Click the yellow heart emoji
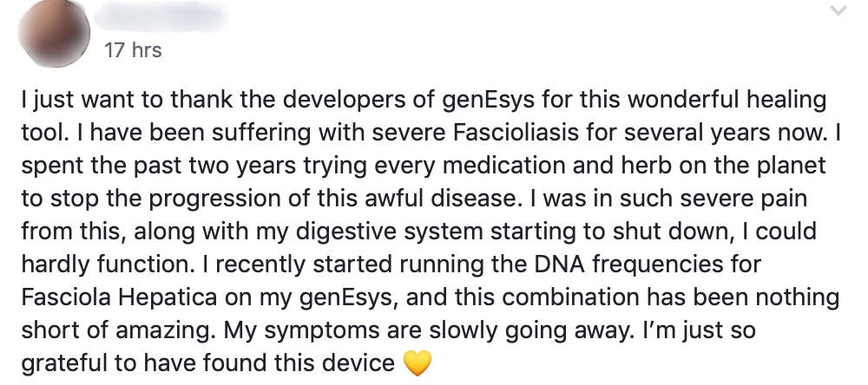Viewport: 868px width, 385px height. [418, 363]
